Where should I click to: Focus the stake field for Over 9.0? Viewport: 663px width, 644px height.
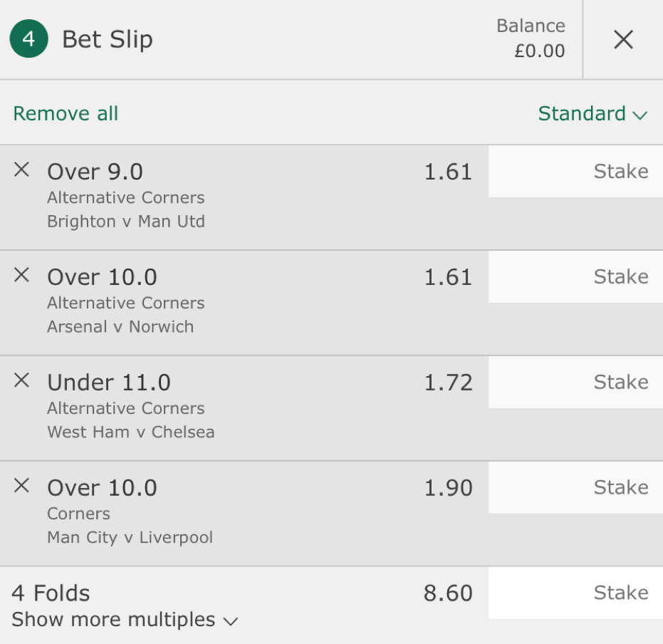click(x=575, y=171)
